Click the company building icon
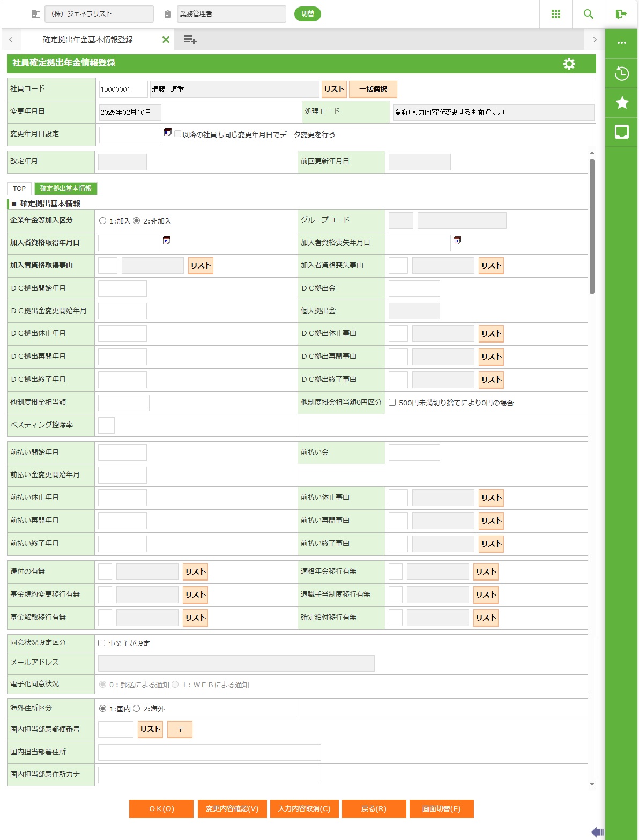This screenshot has height=840, width=639. 36,14
